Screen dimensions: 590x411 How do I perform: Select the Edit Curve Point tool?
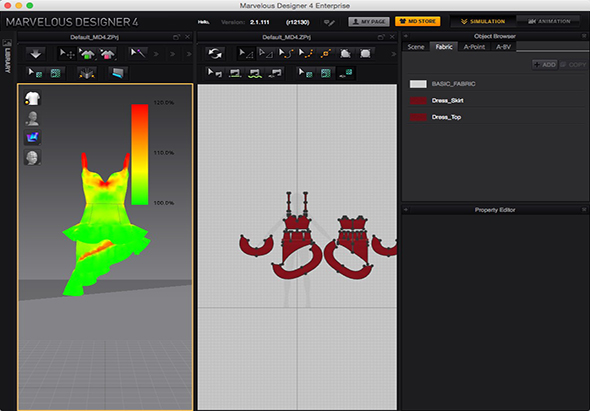pos(306,54)
